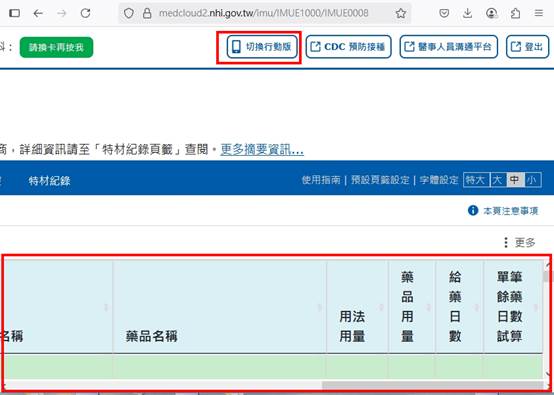Set font size to 大
The image size is (554, 395).
tap(498, 180)
